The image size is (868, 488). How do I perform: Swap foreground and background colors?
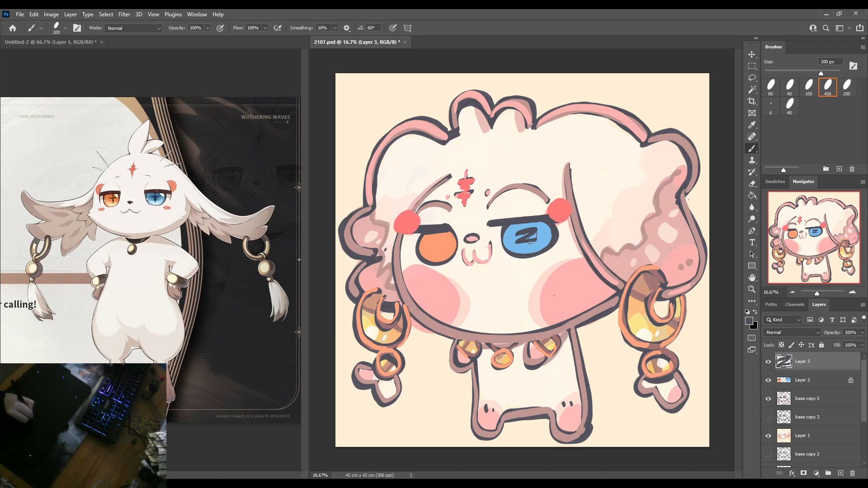755,312
